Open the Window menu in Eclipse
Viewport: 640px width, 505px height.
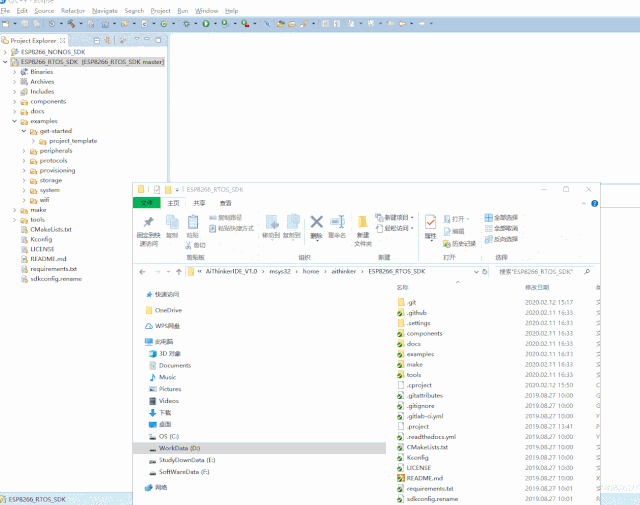tap(207, 11)
